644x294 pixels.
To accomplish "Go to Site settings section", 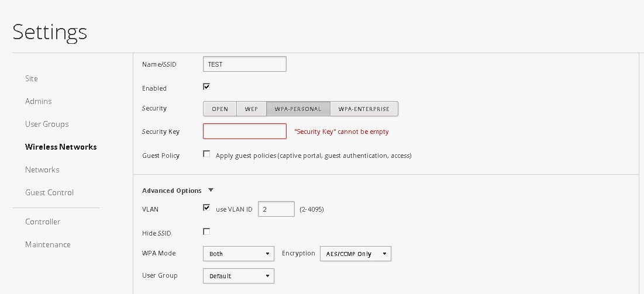I will (31, 78).
